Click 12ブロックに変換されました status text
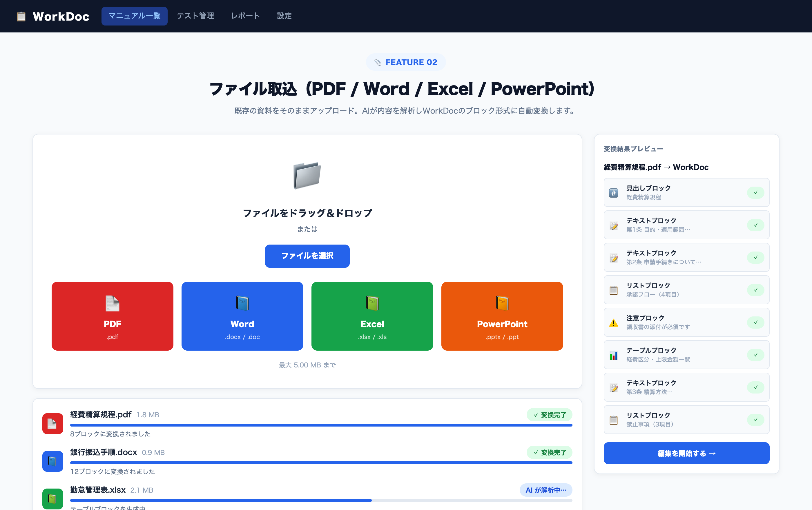The image size is (812, 510). pos(112,471)
